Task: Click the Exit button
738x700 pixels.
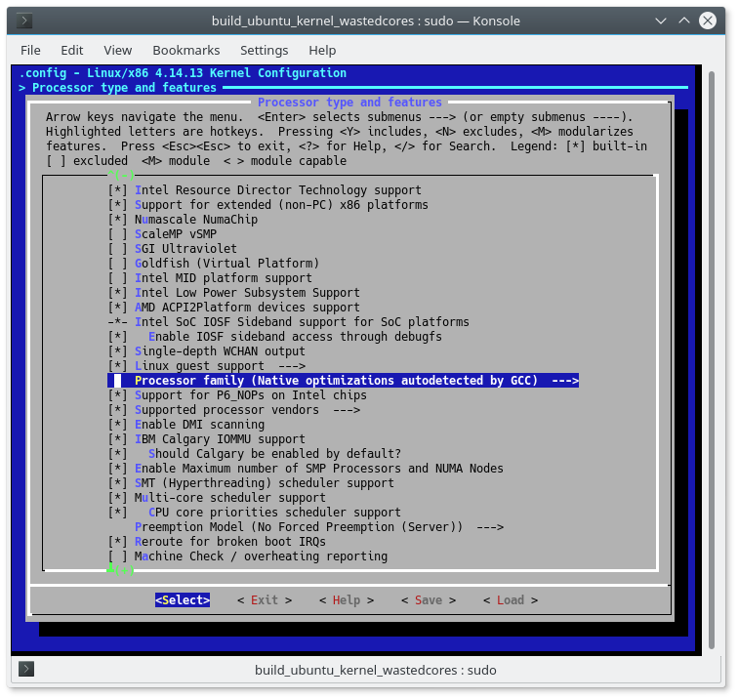Action: 265,599
